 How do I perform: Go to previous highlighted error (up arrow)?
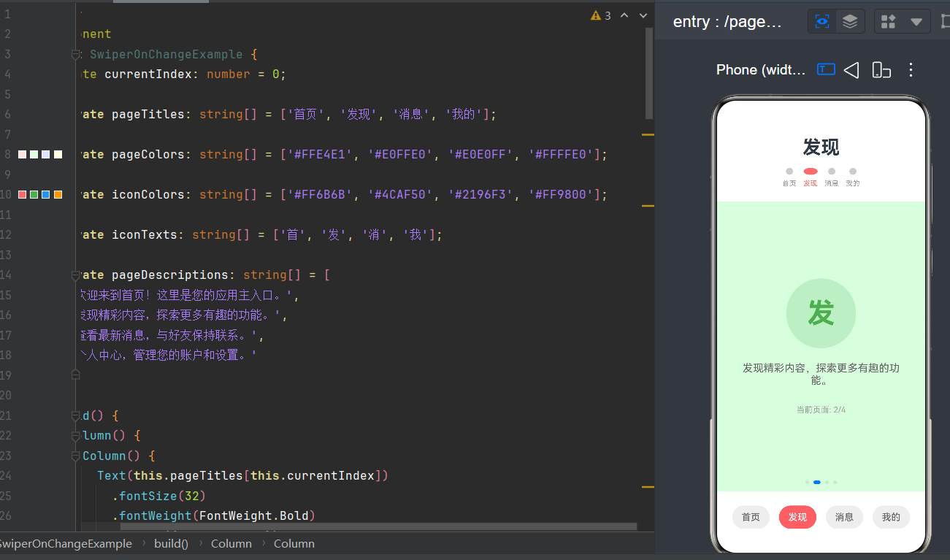pos(624,15)
